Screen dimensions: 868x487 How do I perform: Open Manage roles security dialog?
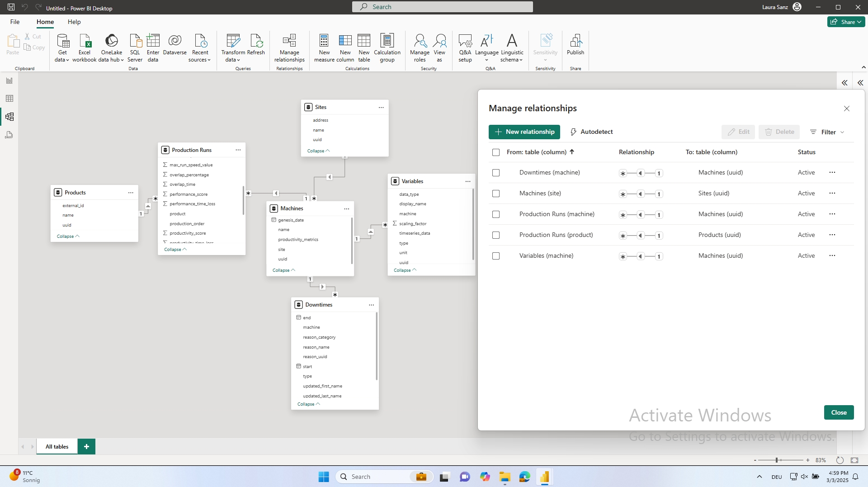click(x=420, y=48)
